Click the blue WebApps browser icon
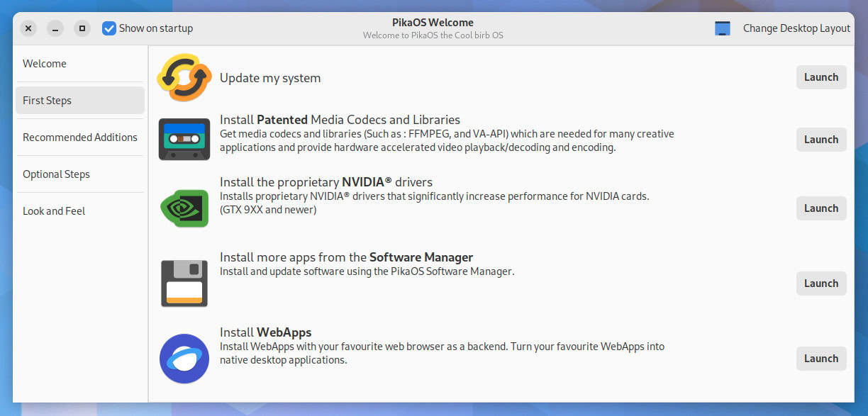868x416 pixels. click(x=184, y=359)
